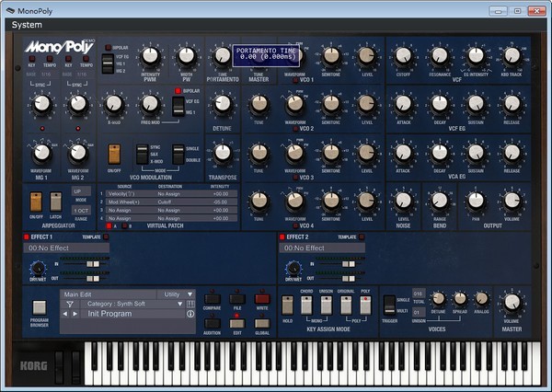Select the filter funnel icon
Viewport: 552px width, 392px height.
70,305
